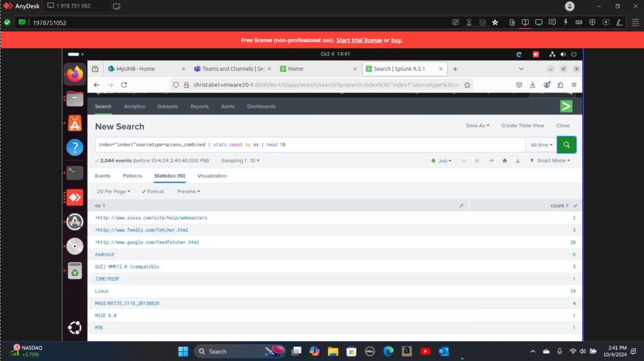Click the export results download icon
The image size is (644, 361).
(518, 161)
